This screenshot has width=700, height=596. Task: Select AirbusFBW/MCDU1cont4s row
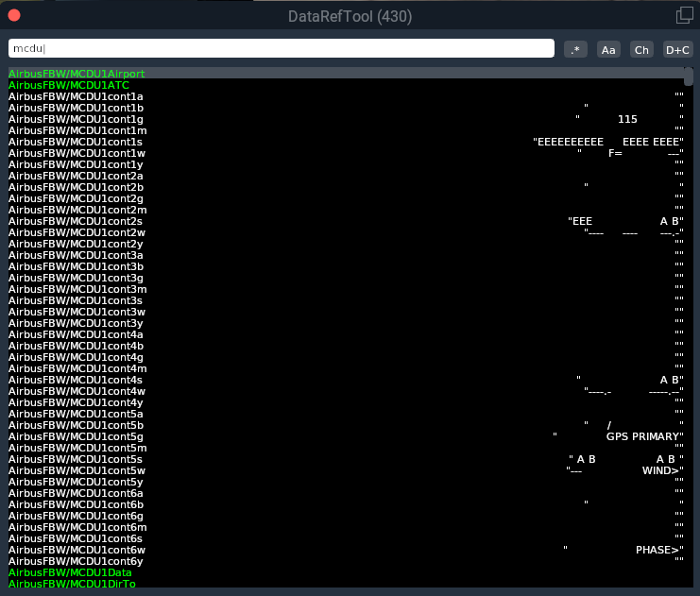(x=346, y=380)
